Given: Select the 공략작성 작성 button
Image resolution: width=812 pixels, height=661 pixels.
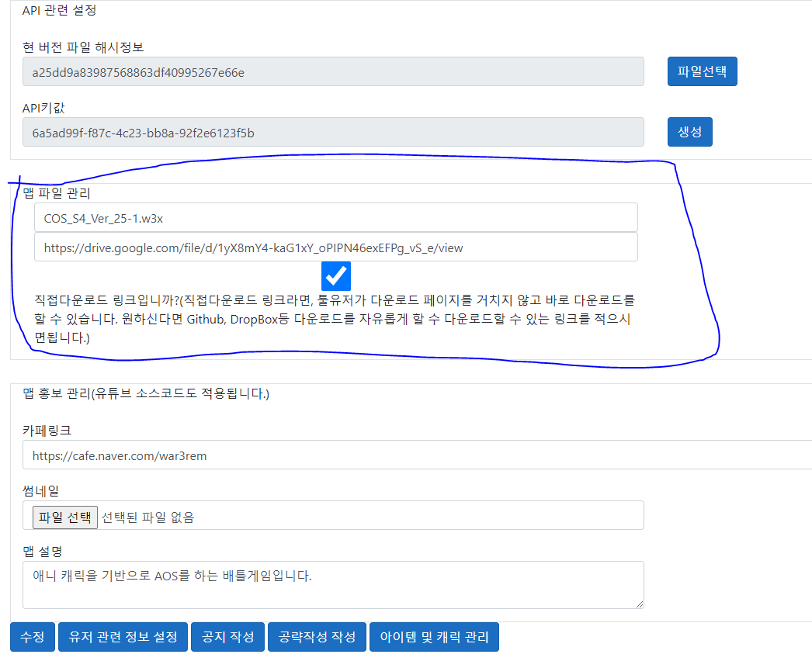Looking at the screenshot, I should tap(317, 637).
